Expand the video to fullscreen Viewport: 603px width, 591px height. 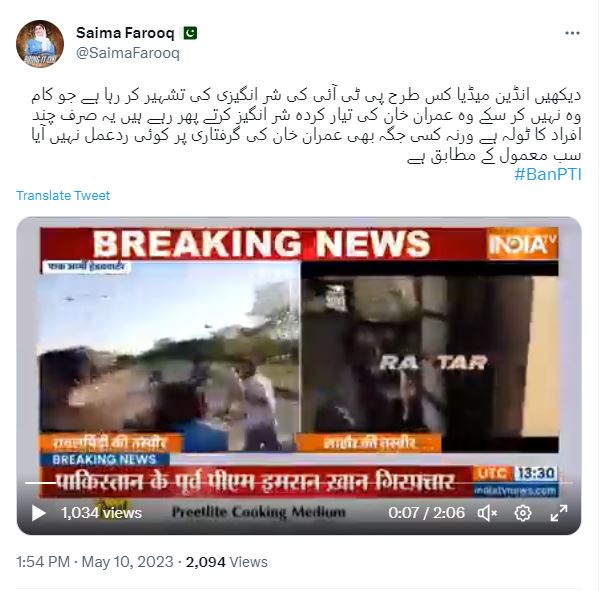coord(559,513)
